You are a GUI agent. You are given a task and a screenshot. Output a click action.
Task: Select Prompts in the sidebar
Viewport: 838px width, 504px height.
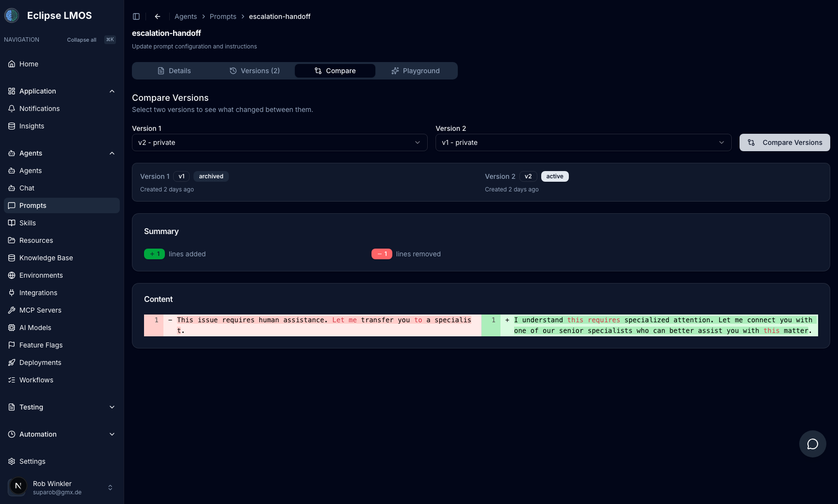pos(62,205)
